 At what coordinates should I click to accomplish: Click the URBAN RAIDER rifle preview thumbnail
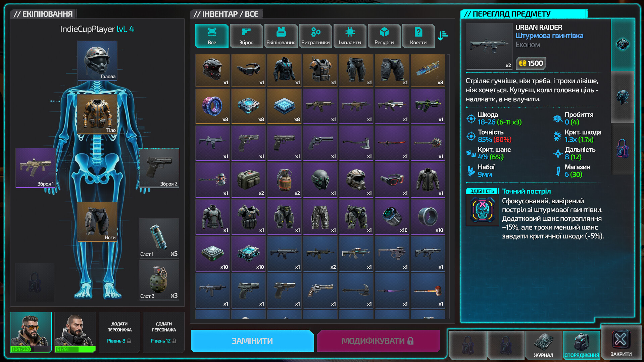[x=489, y=46]
